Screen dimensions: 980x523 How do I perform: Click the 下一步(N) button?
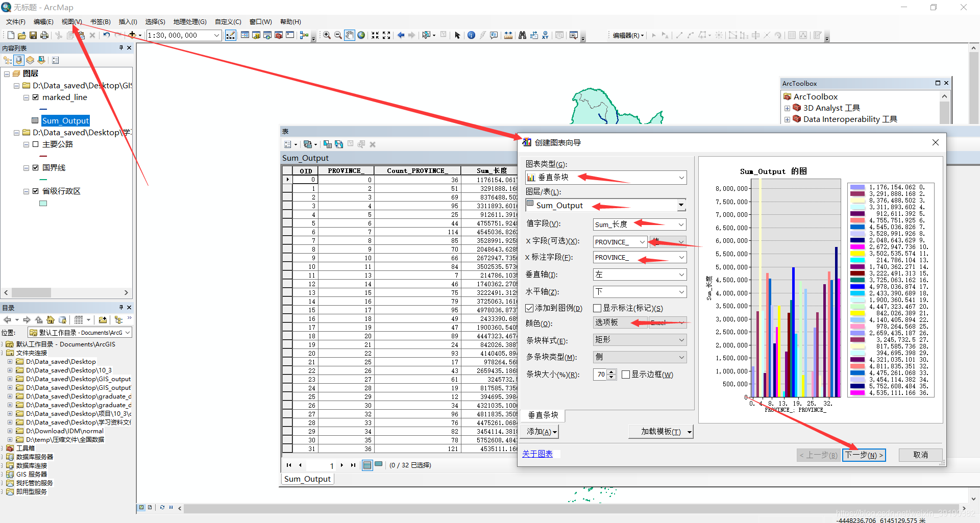pos(864,455)
